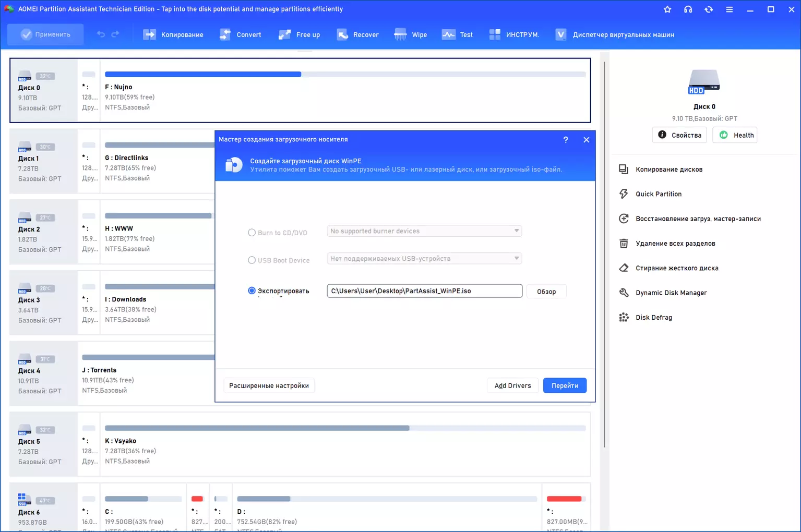The image size is (801, 532).
Task: Open the virtual machine manager icon
Action: pyautogui.click(x=560, y=34)
